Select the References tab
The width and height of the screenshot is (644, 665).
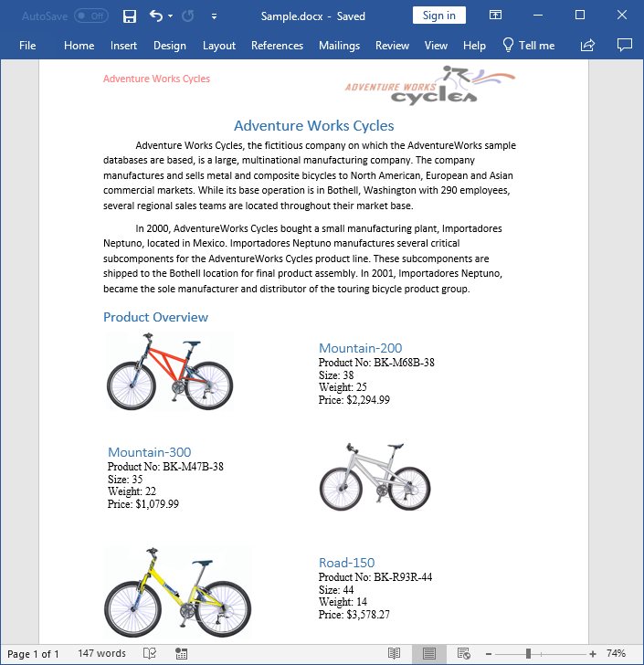[277, 46]
